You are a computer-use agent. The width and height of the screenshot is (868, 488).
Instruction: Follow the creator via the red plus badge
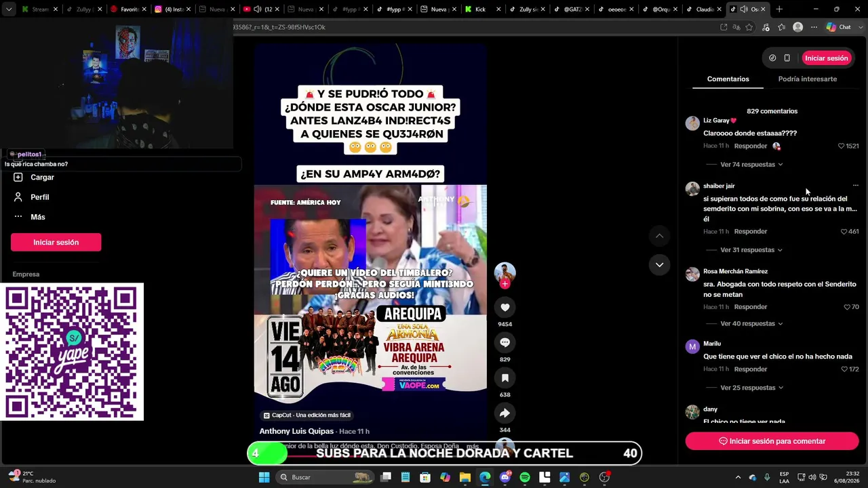point(505,284)
